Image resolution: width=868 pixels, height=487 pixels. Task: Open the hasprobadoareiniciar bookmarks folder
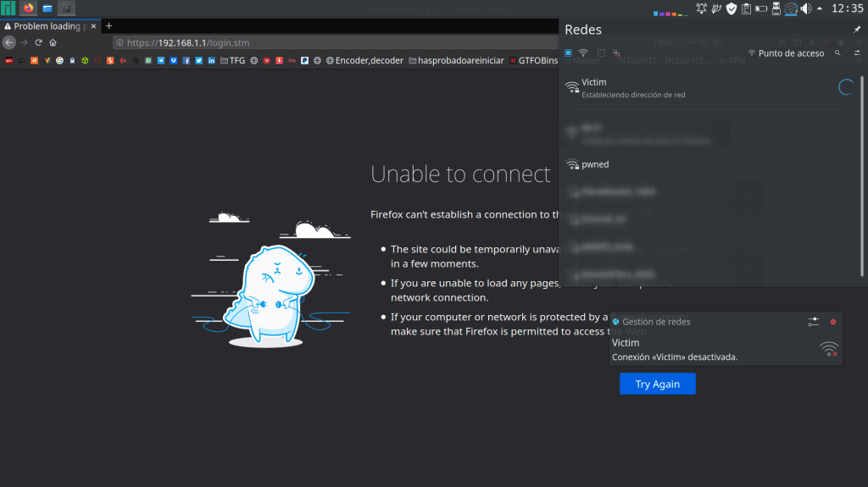click(456, 60)
